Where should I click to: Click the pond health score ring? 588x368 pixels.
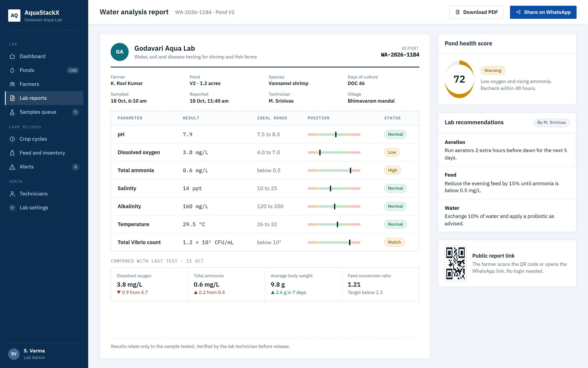[459, 79]
